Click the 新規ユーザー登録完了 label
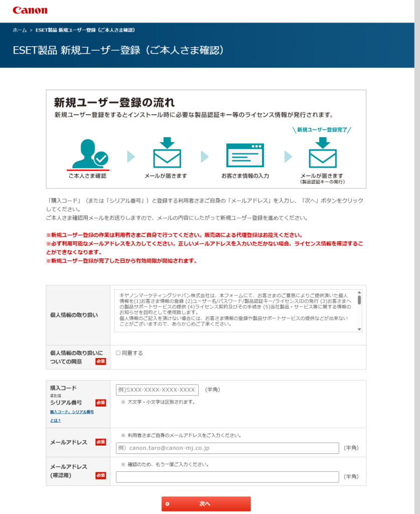The image size is (420, 514). point(322,130)
